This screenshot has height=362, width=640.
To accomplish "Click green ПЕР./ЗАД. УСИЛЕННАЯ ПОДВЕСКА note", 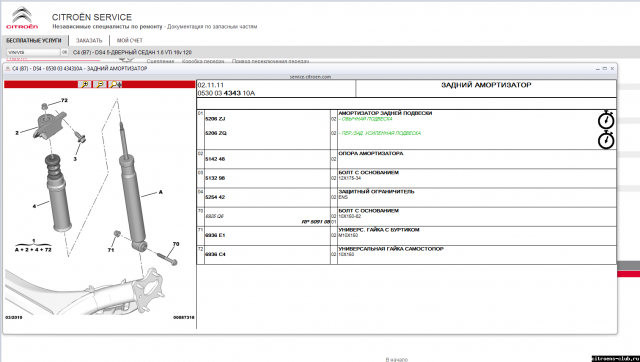I will point(380,133).
